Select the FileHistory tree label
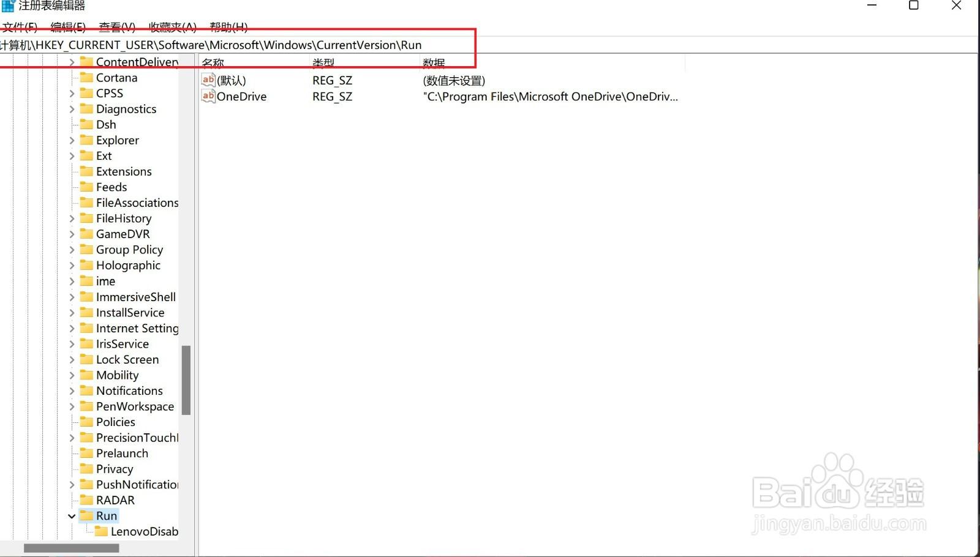Viewport: 980px width, 557px height. pos(124,219)
